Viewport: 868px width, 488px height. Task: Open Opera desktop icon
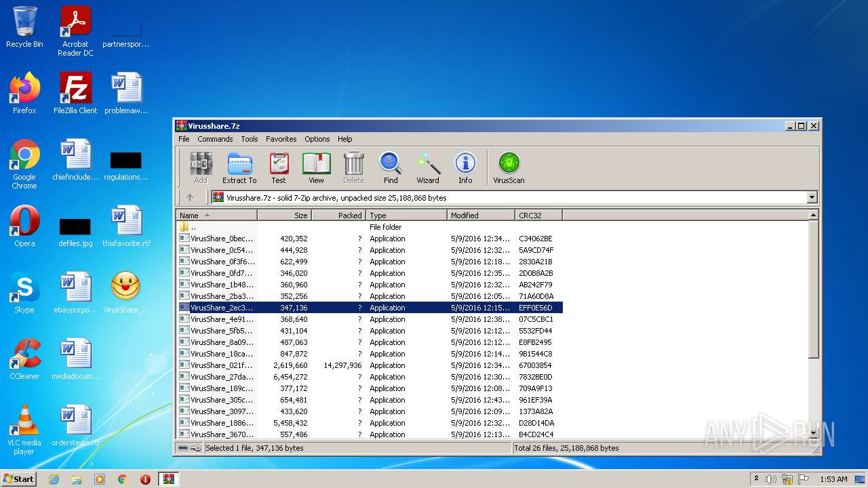click(x=24, y=226)
